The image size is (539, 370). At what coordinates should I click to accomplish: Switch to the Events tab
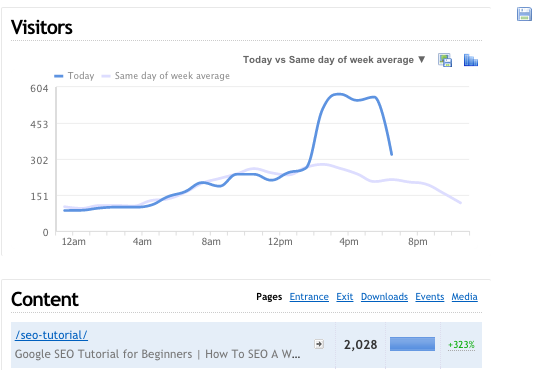[x=430, y=297]
